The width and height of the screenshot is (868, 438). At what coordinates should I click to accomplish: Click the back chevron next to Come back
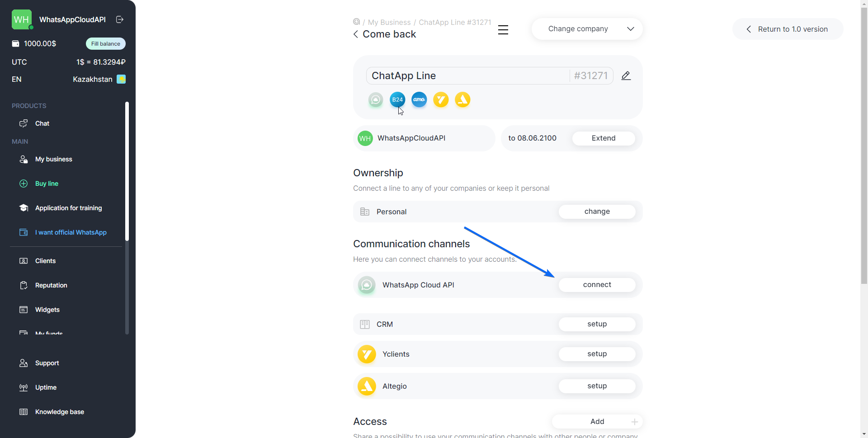(x=355, y=34)
